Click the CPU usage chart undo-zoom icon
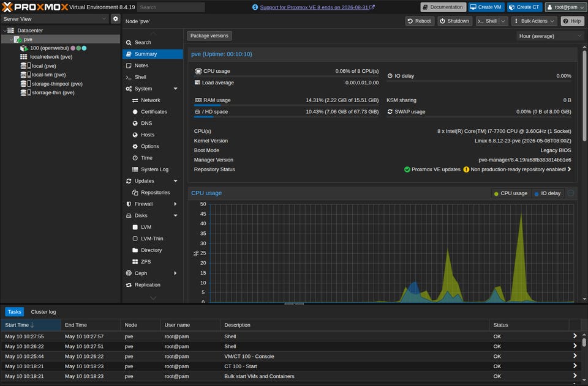 coord(571,193)
